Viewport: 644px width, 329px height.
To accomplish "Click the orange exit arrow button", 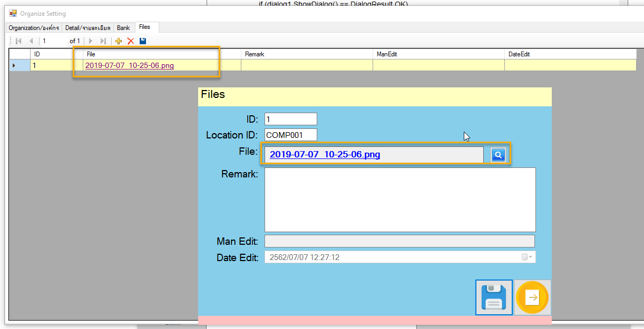I will tap(532, 298).
